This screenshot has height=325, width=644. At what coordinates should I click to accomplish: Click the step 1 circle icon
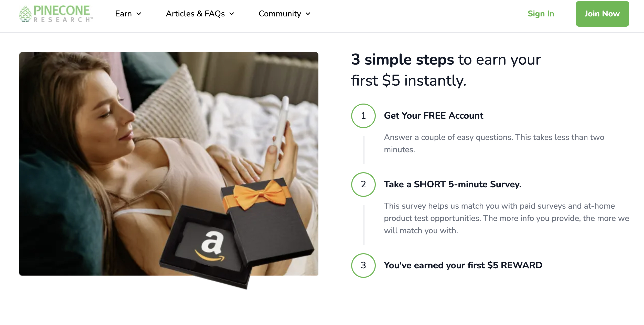coord(363,116)
